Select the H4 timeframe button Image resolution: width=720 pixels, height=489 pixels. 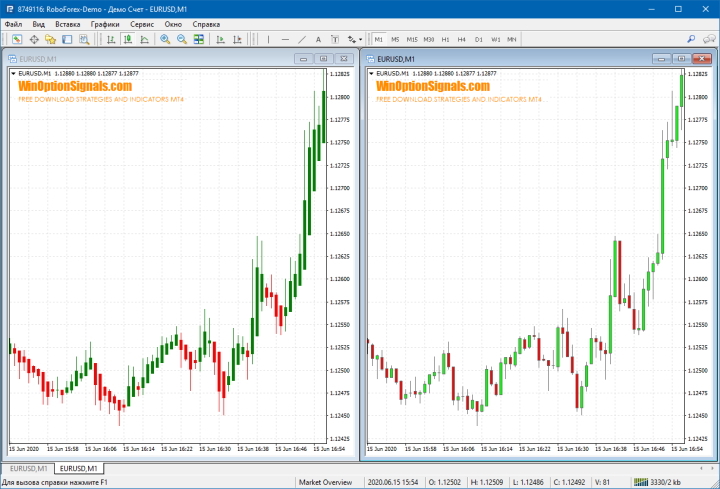[x=461, y=39]
